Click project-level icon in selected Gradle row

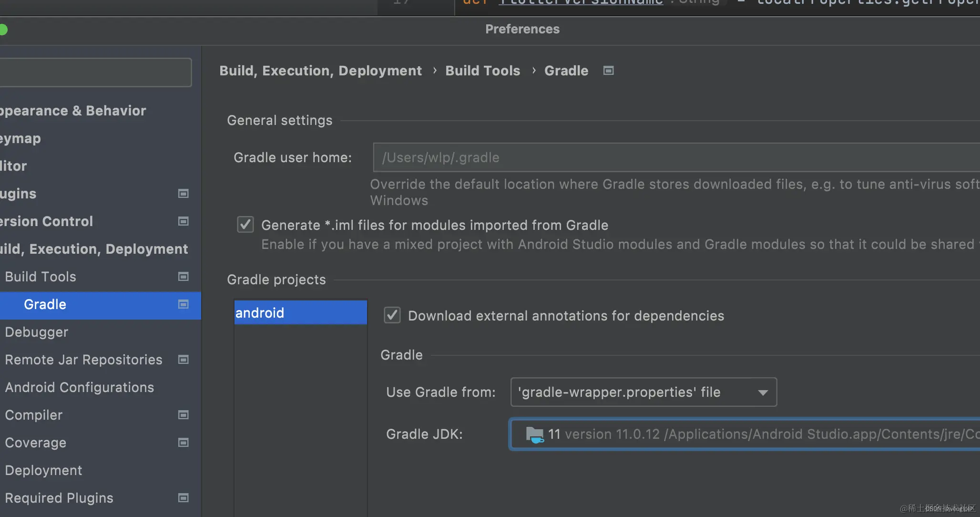click(x=183, y=304)
